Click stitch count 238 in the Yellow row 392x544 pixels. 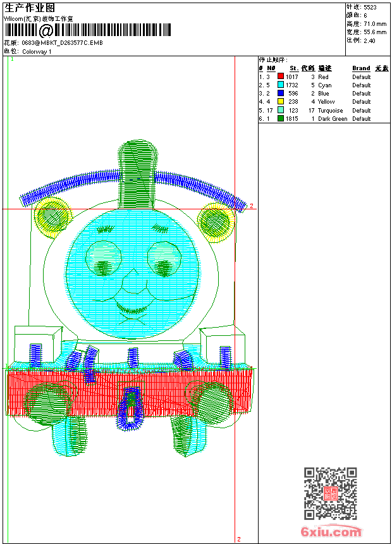tap(293, 102)
